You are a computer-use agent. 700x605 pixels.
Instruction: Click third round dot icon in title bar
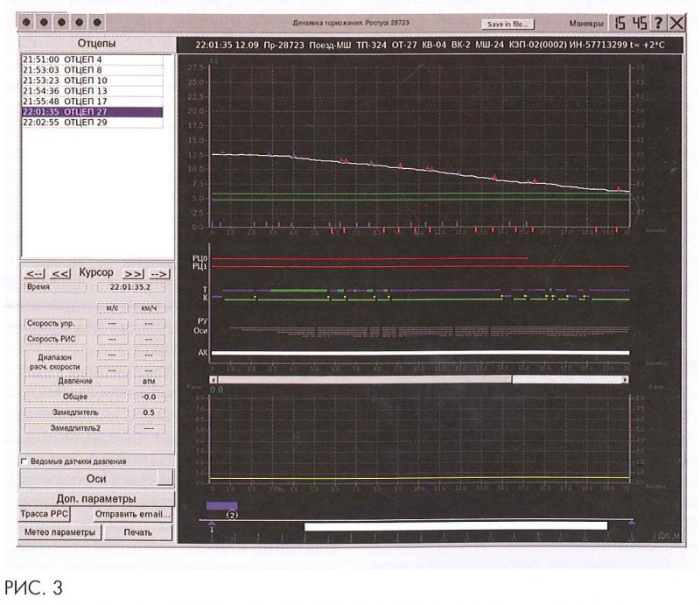61,23
